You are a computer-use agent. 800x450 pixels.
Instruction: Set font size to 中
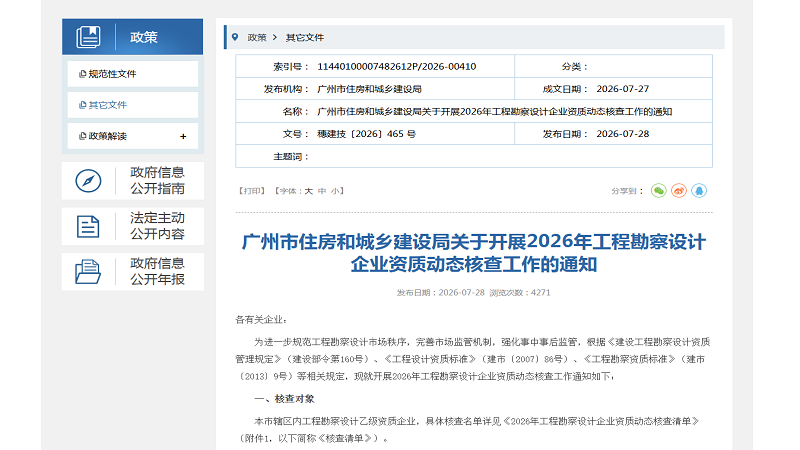pyautogui.click(x=322, y=191)
